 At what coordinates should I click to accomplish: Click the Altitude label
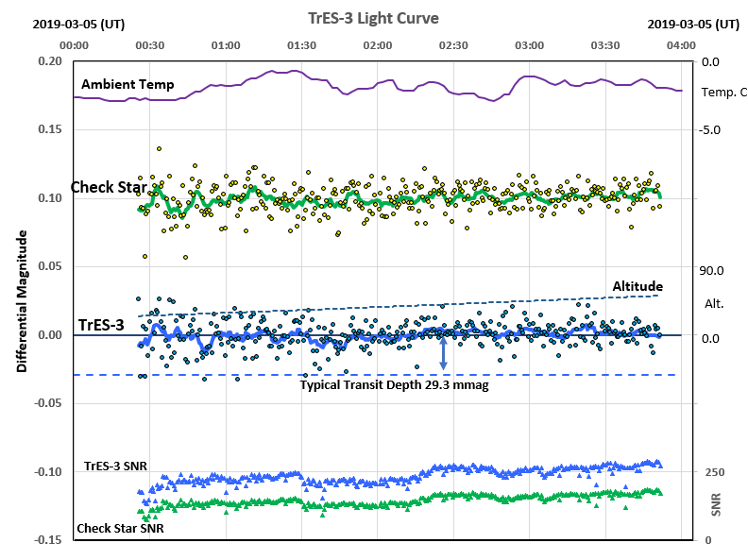637,286
